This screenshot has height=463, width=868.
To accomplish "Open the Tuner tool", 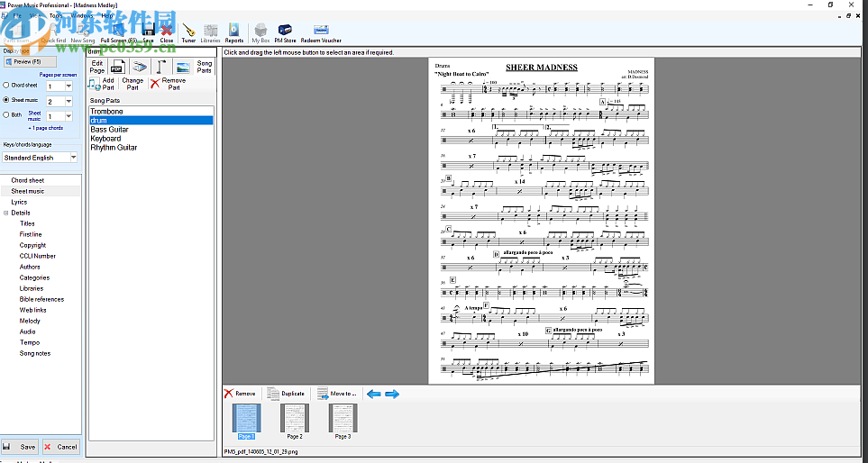I will pos(188,32).
